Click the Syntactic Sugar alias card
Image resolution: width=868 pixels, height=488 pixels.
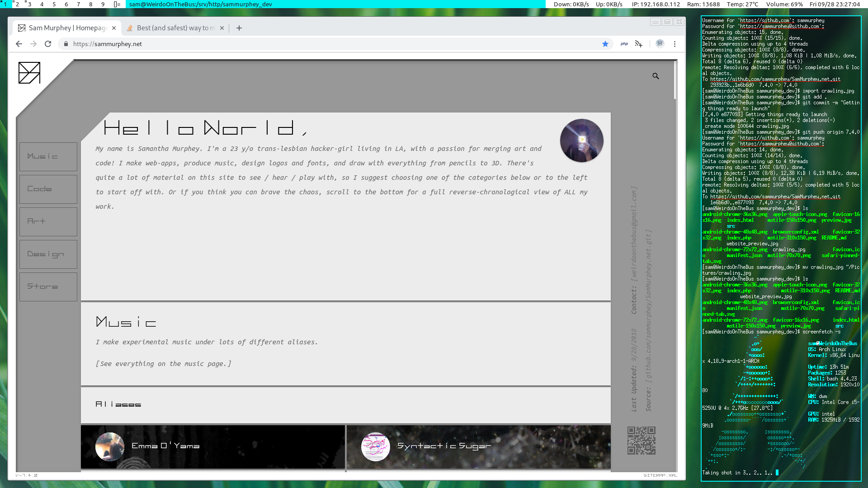pyautogui.click(x=478, y=446)
